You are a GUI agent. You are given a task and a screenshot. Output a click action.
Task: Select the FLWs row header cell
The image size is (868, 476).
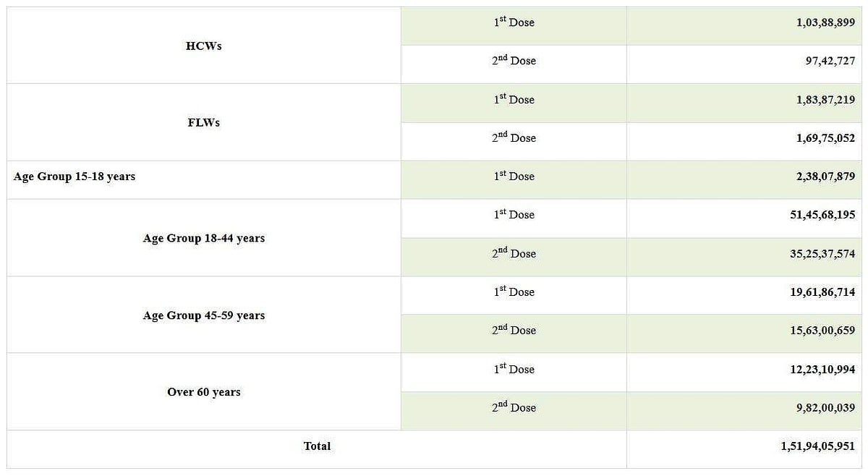(x=203, y=122)
